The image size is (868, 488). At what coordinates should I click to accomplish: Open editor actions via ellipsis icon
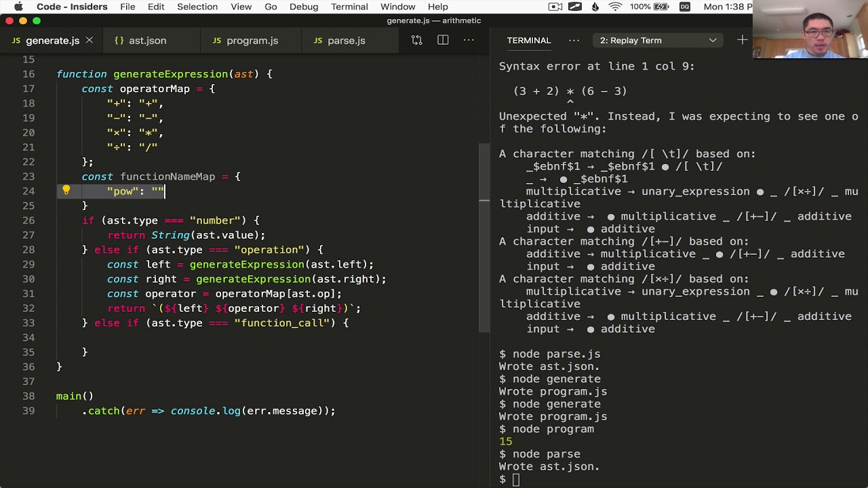coord(469,41)
